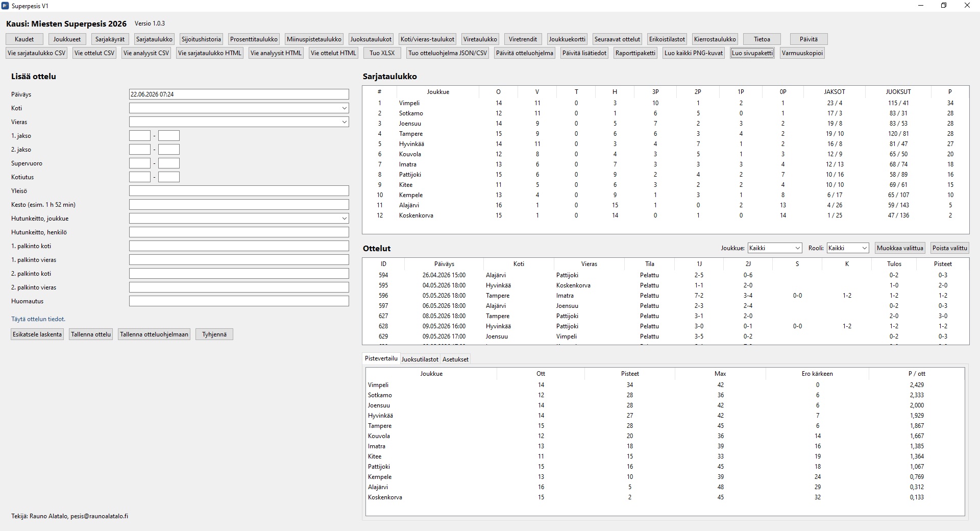The height and width of the screenshot is (531, 980).
Task: Import with Tuo XLSX button
Action: [382, 53]
